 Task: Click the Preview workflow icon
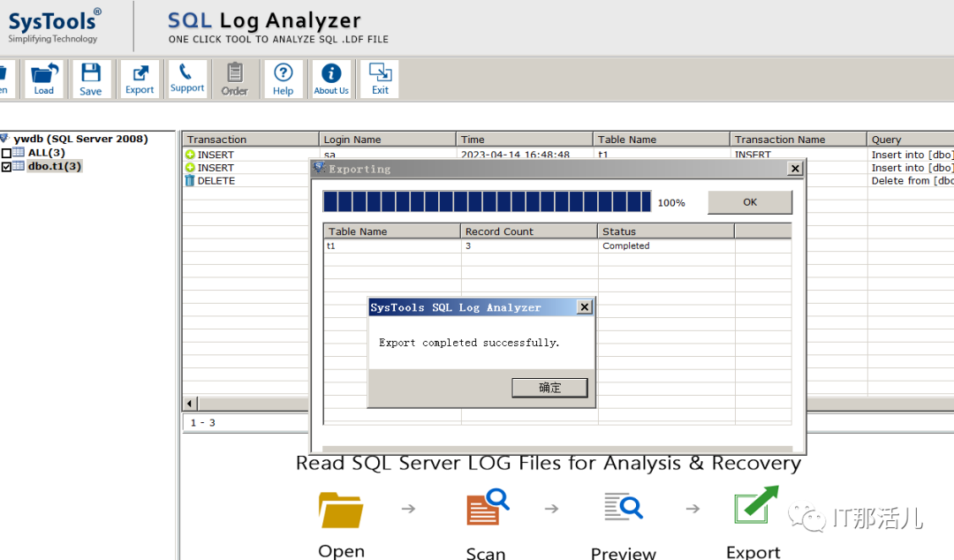623,506
